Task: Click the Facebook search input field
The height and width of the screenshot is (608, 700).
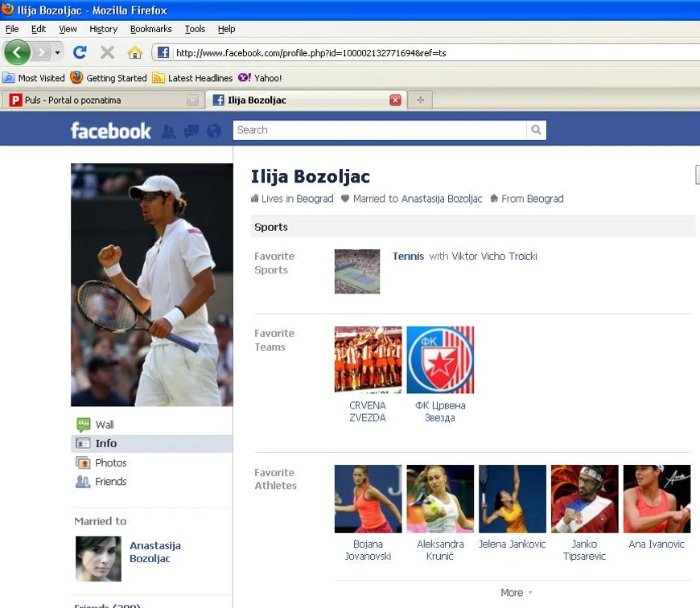Action: [x=380, y=129]
